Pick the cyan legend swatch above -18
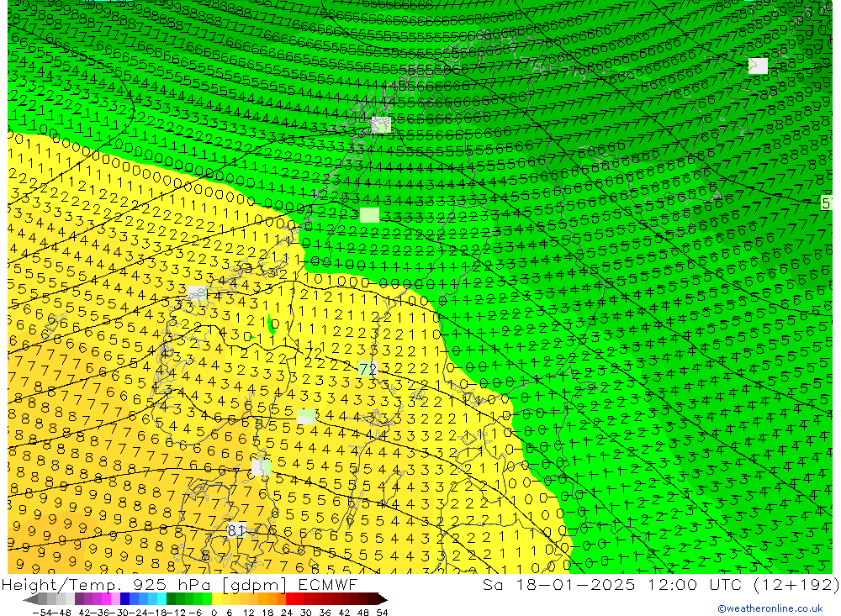The height and width of the screenshot is (616, 841). 161,599
